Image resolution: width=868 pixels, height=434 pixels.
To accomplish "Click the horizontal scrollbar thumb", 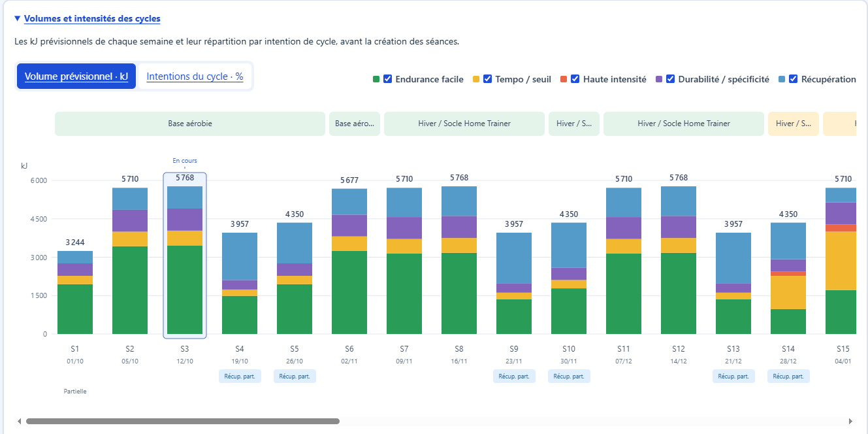I will pyautogui.click(x=183, y=422).
